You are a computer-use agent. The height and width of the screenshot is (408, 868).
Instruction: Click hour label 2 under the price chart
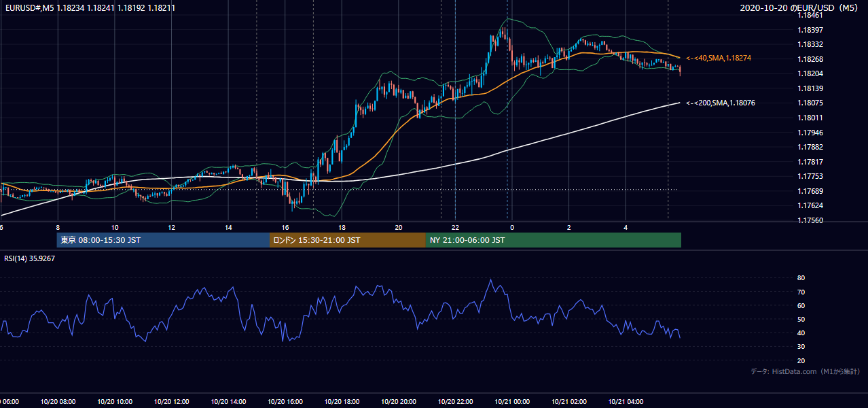pyautogui.click(x=569, y=227)
